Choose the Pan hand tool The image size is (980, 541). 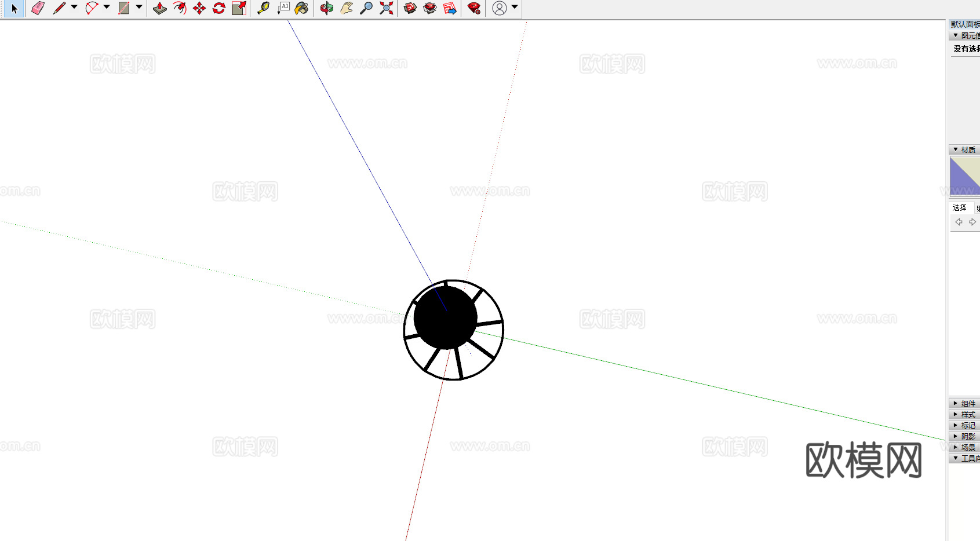tap(347, 8)
